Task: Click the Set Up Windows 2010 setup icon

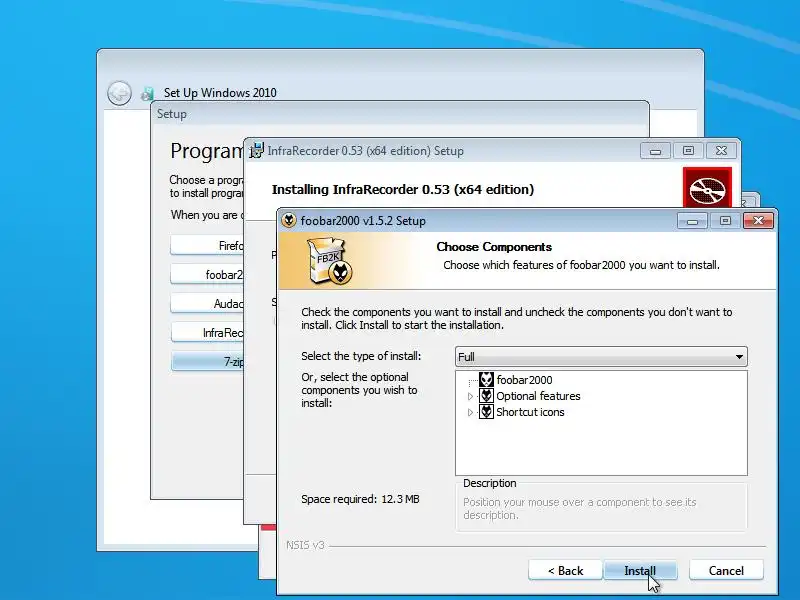Action: pyautogui.click(x=147, y=93)
